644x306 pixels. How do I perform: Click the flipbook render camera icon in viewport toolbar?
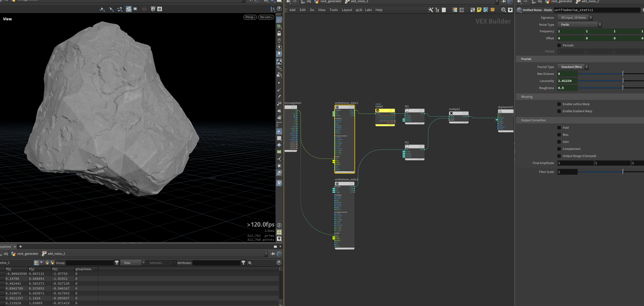(x=153, y=9)
